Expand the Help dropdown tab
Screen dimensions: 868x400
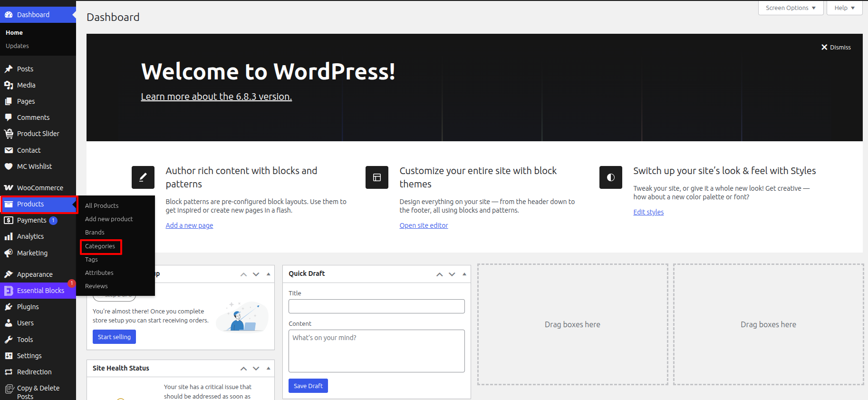pos(844,8)
